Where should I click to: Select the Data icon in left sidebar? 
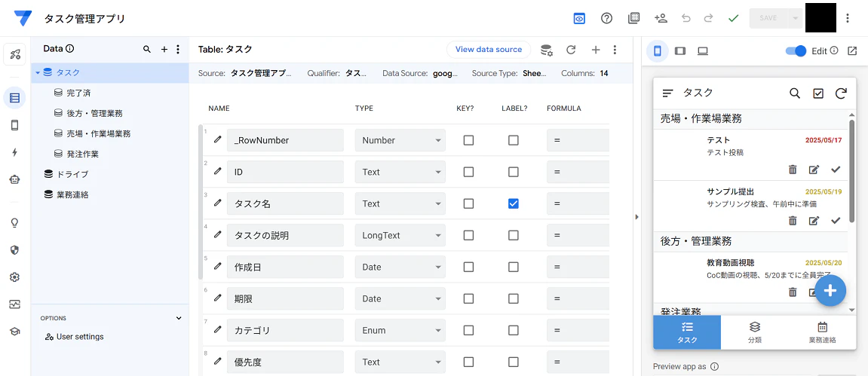tap(15, 99)
